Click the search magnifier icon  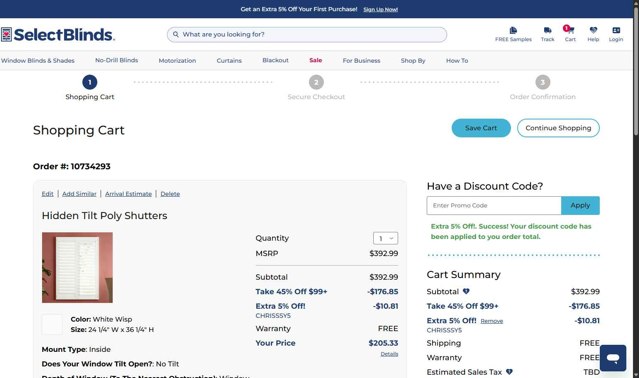point(176,34)
